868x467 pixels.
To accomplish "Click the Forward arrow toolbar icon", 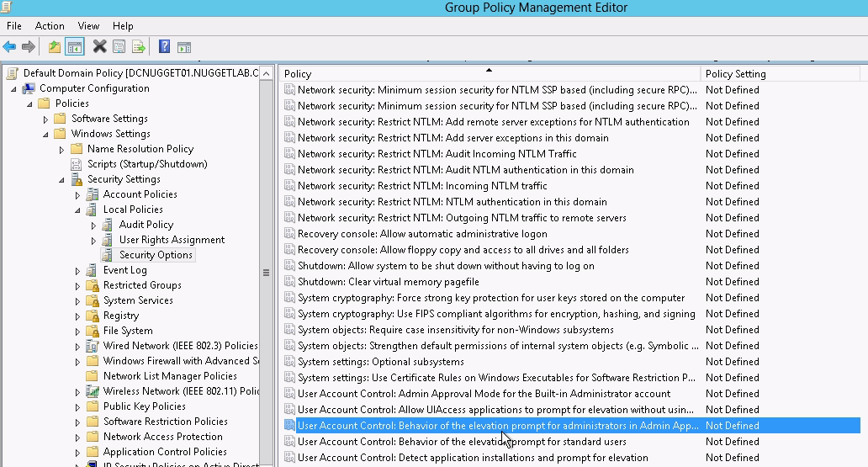I will [x=29, y=47].
